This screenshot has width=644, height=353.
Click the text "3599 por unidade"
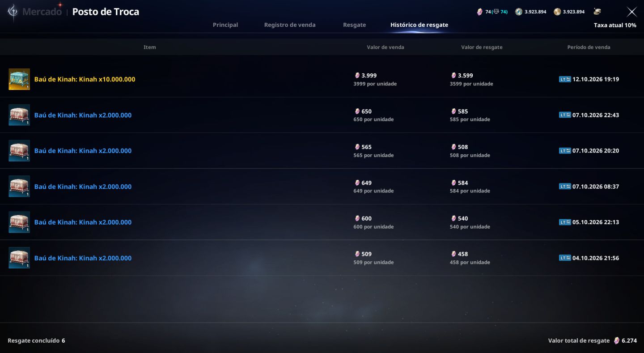click(x=471, y=84)
